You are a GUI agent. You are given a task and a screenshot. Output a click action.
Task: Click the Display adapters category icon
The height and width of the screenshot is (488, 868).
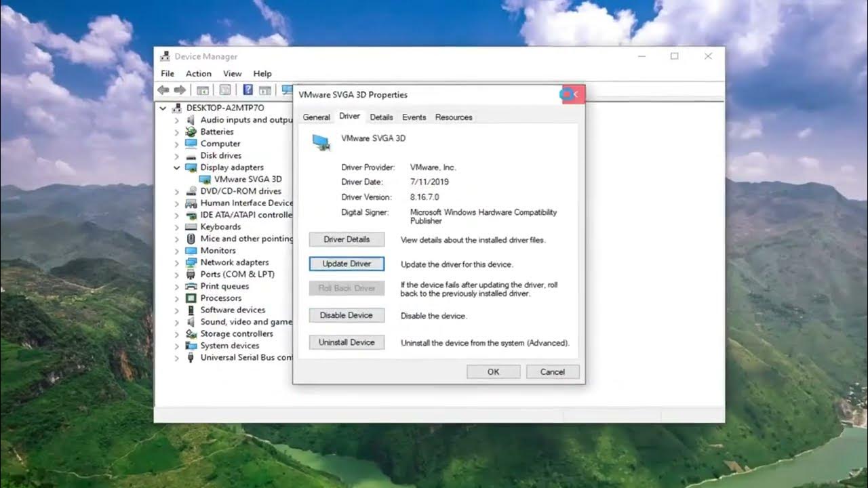pos(191,167)
